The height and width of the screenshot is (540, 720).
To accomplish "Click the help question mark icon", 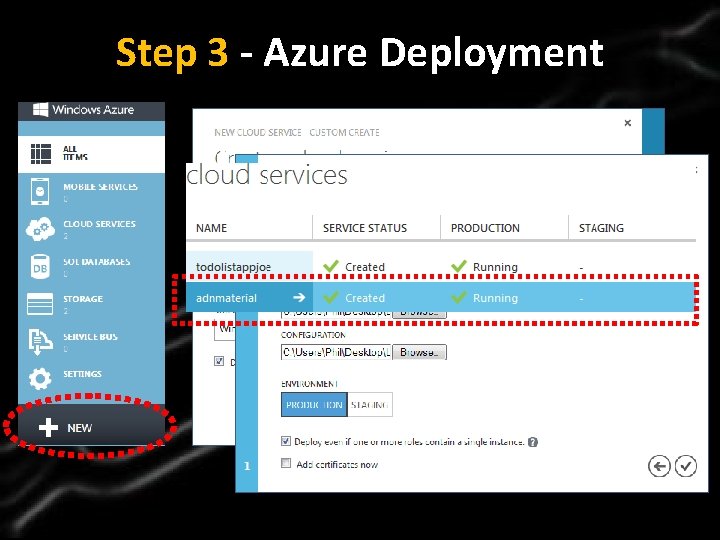I will [533, 442].
